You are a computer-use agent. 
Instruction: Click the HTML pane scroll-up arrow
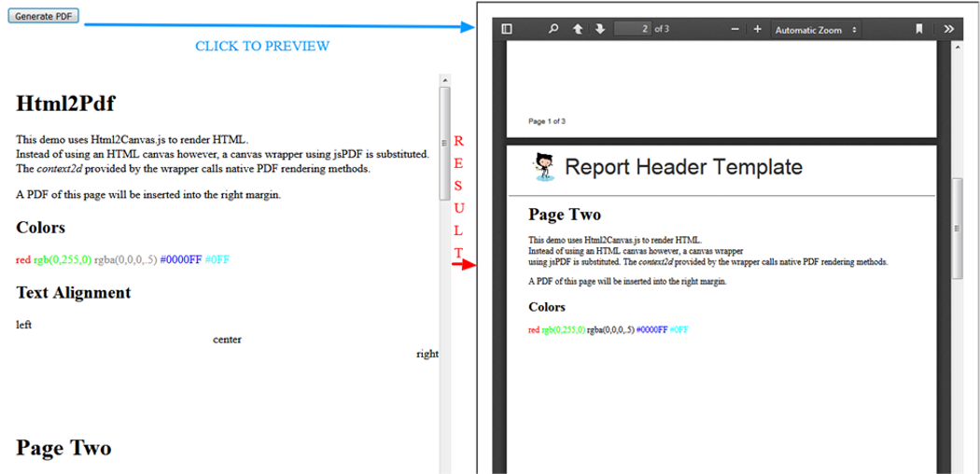point(445,81)
